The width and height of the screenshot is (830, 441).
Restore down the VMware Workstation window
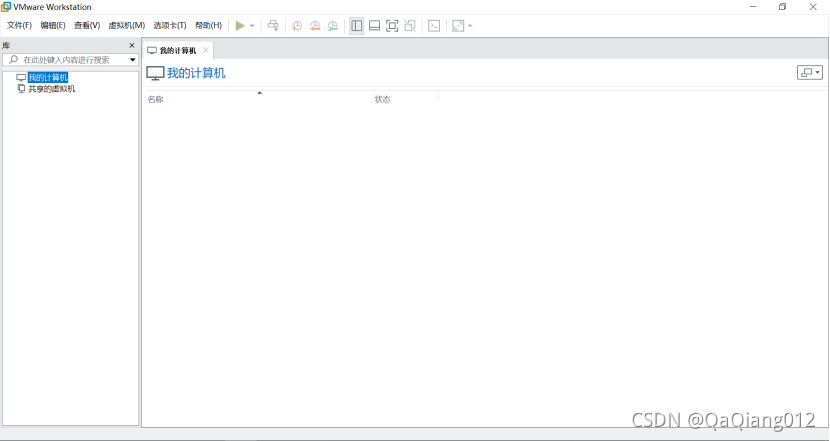pyautogui.click(x=782, y=7)
